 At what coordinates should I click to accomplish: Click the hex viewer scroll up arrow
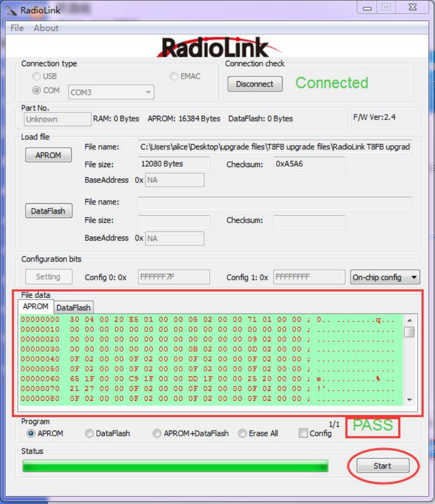tap(410, 321)
